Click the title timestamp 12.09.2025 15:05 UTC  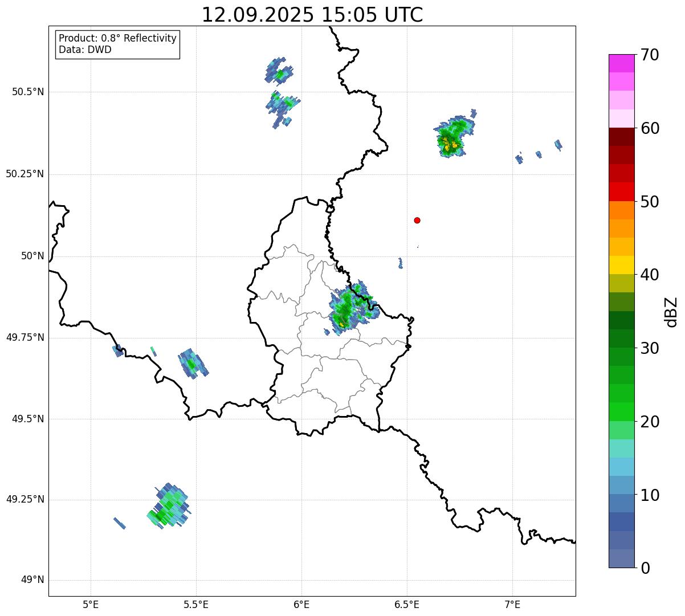point(312,15)
